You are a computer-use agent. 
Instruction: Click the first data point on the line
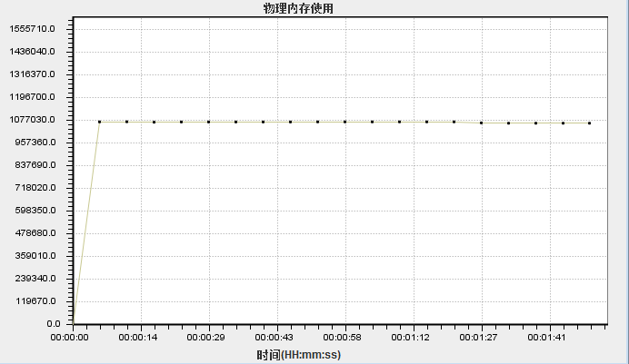tap(99, 122)
